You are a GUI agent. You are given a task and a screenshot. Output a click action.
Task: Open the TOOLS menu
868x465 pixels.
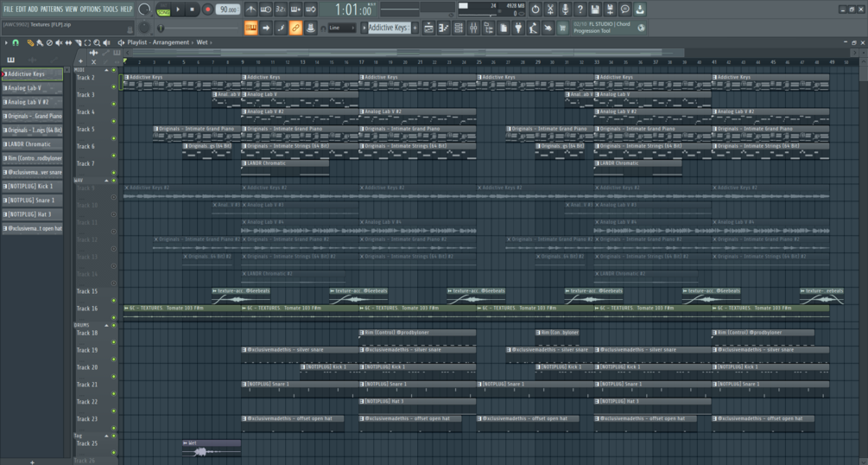[111, 9]
